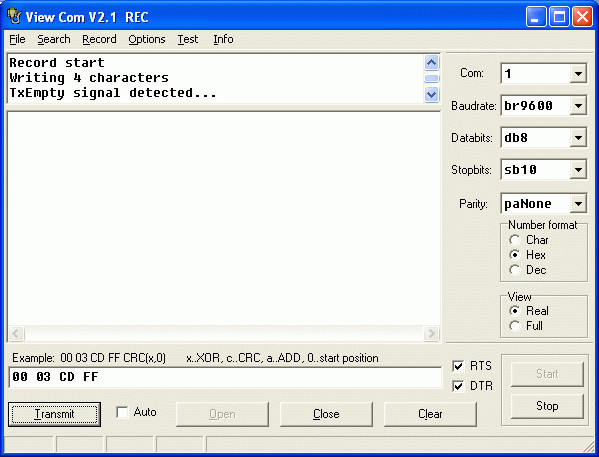Open the File menu

[17, 39]
